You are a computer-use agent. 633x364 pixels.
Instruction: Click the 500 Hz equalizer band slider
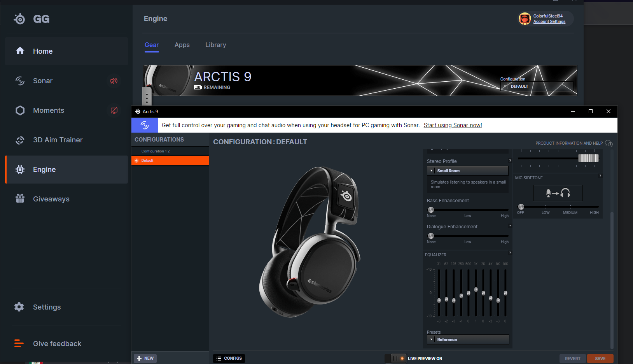[469, 293]
